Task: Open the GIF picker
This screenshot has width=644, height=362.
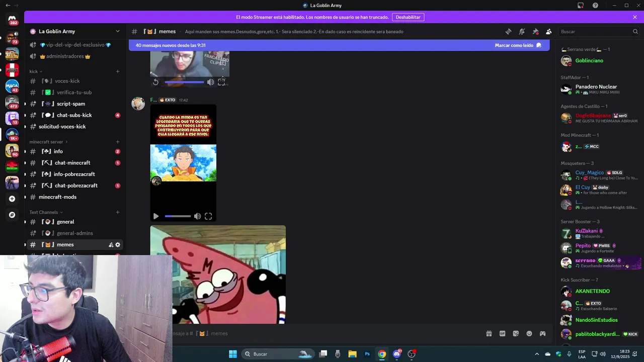Action: tap(502, 333)
